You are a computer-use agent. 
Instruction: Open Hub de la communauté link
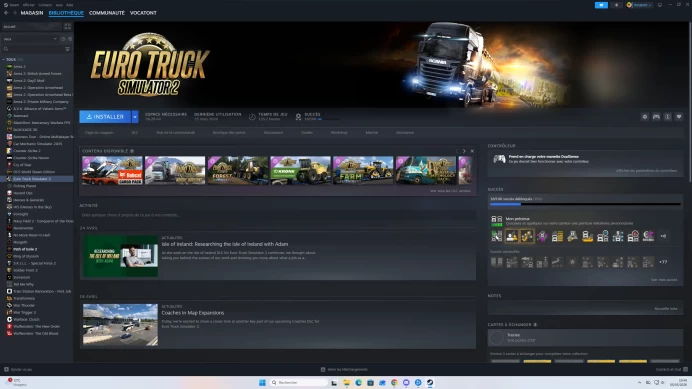pos(175,132)
